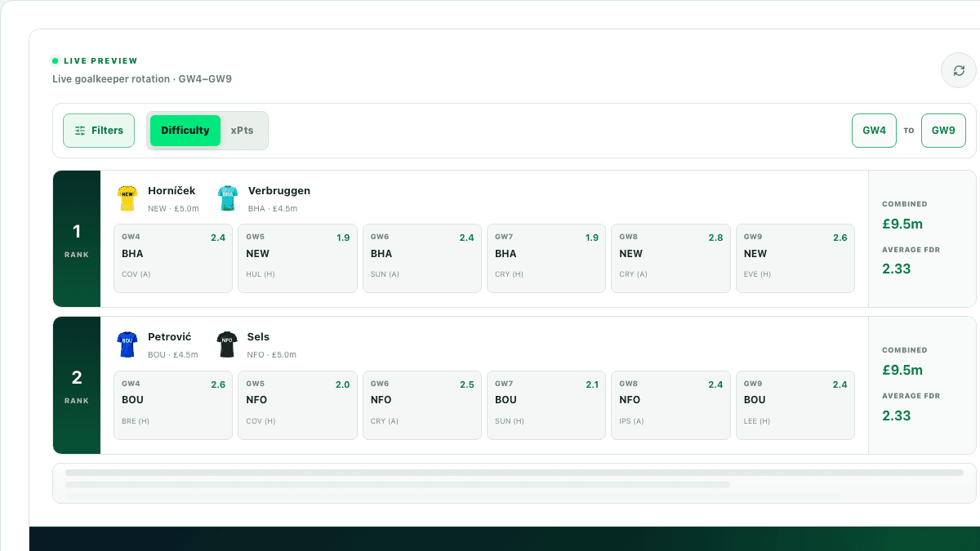Screen dimensions: 980x551
Task: Click the LIVE PREVIEW label
Action: [100, 61]
